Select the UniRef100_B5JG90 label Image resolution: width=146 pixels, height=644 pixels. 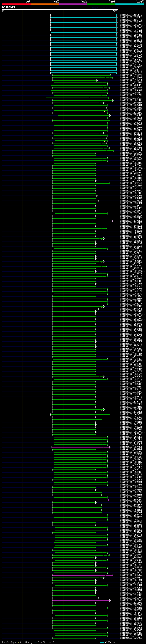[131, 499]
